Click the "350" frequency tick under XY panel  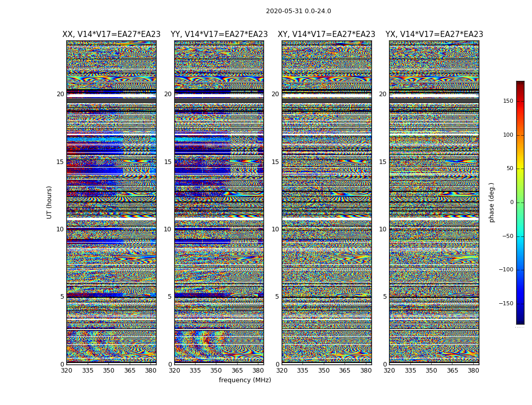pos(324,371)
